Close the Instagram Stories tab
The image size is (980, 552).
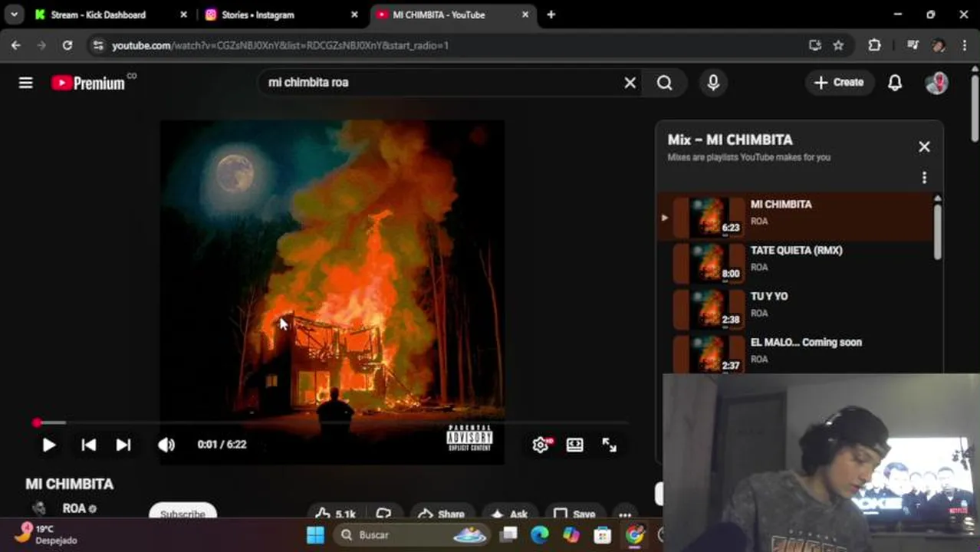pos(354,15)
